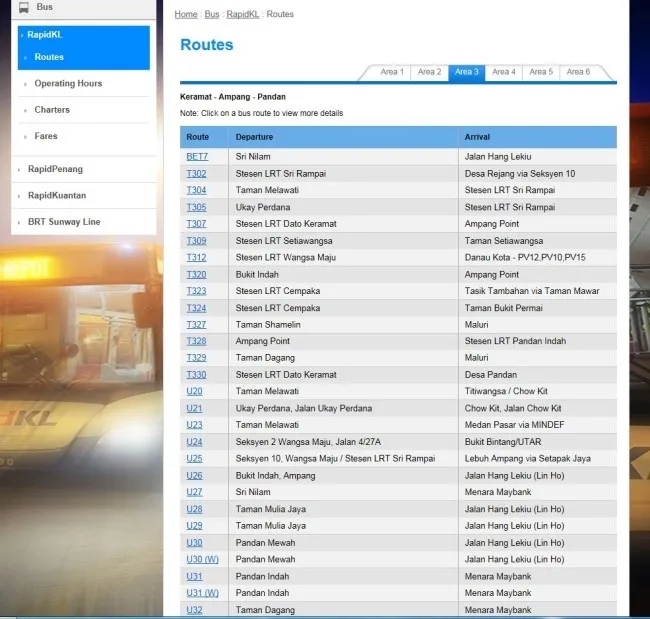Go to Home breadcrumb link

pyautogui.click(x=186, y=14)
